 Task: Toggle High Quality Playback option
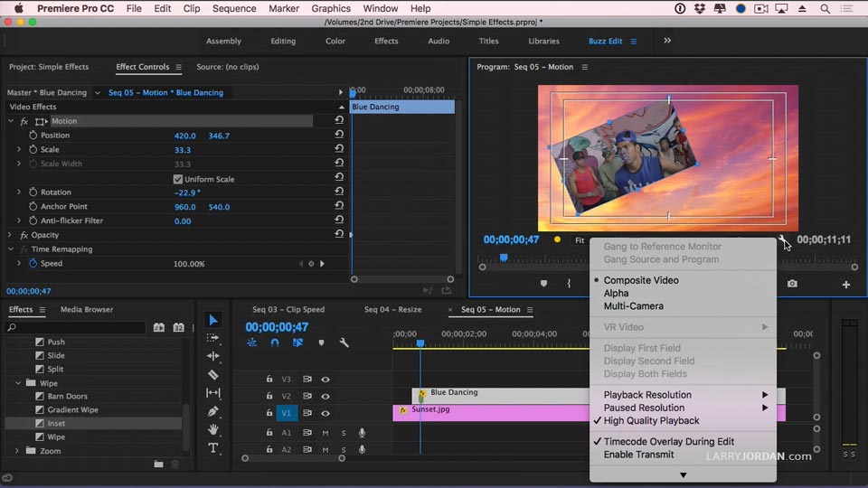pyautogui.click(x=651, y=420)
